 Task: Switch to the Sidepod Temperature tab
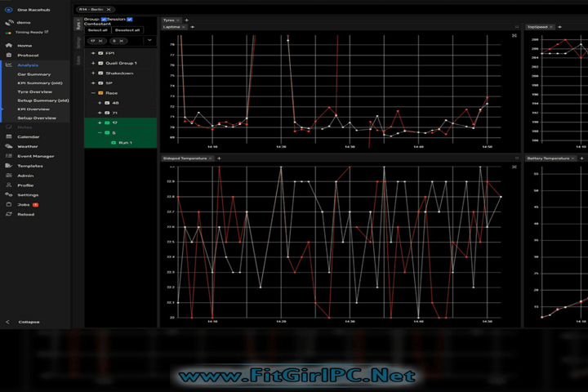[x=185, y=158]
